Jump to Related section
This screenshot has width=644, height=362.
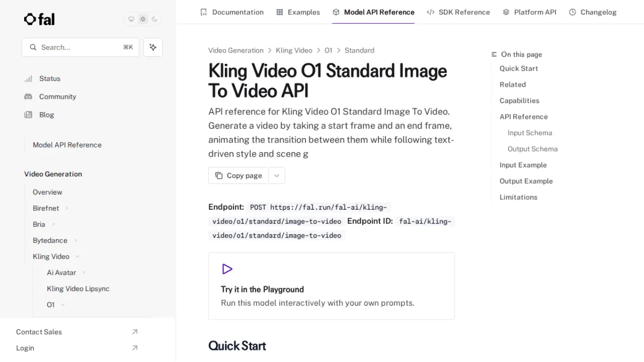(513, 85)
